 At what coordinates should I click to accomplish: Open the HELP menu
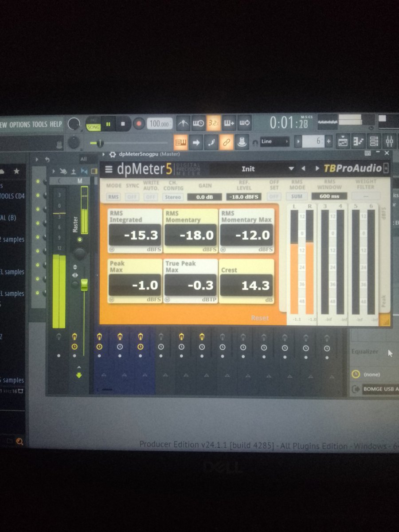(x=56, y=125)
